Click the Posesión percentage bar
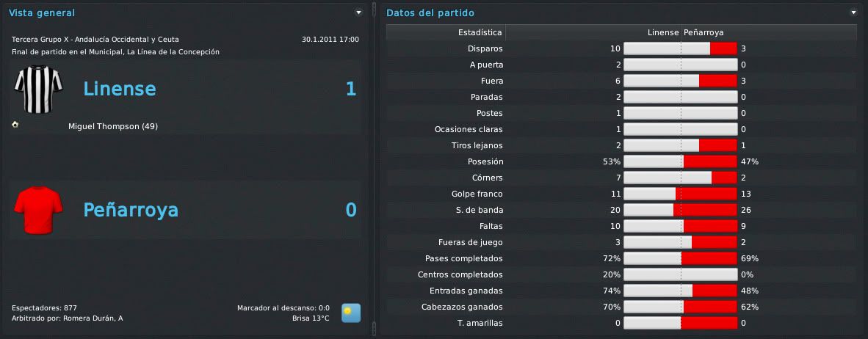The image size is (868, 339). 681,161
